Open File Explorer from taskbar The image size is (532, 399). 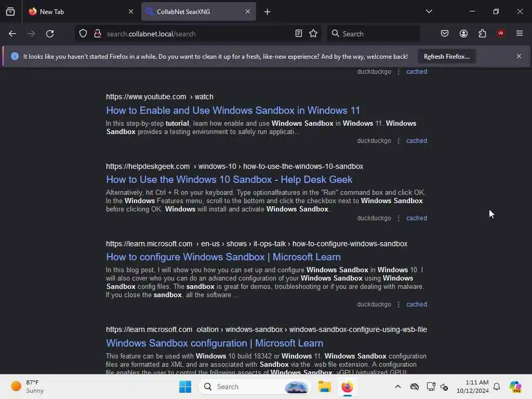(324, 387)
